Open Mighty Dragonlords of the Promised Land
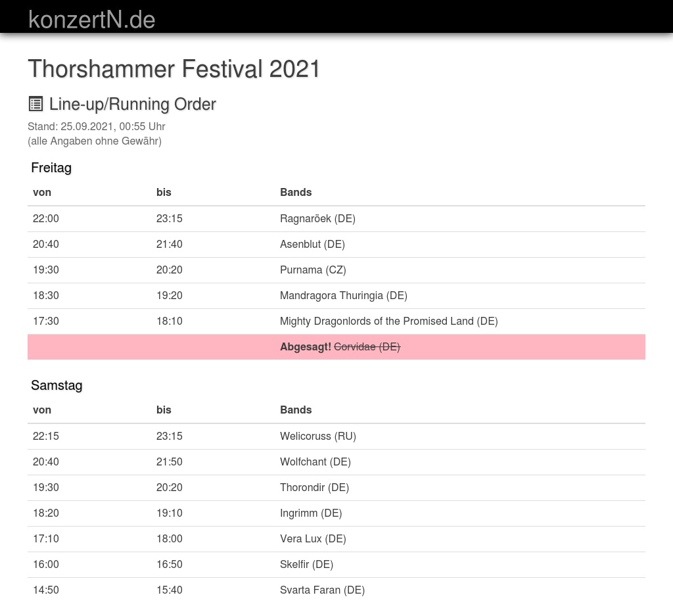 (388, 321)
